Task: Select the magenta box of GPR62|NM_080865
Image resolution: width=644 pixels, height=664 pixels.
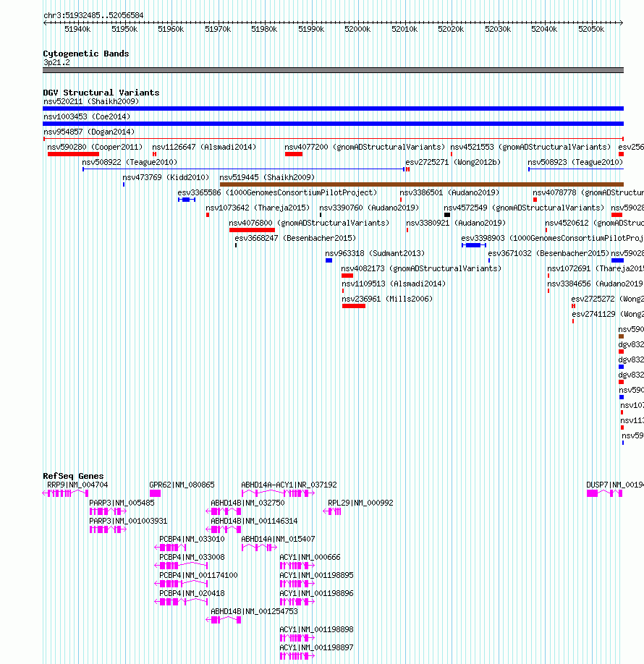Action: click(x=155, y=494)
